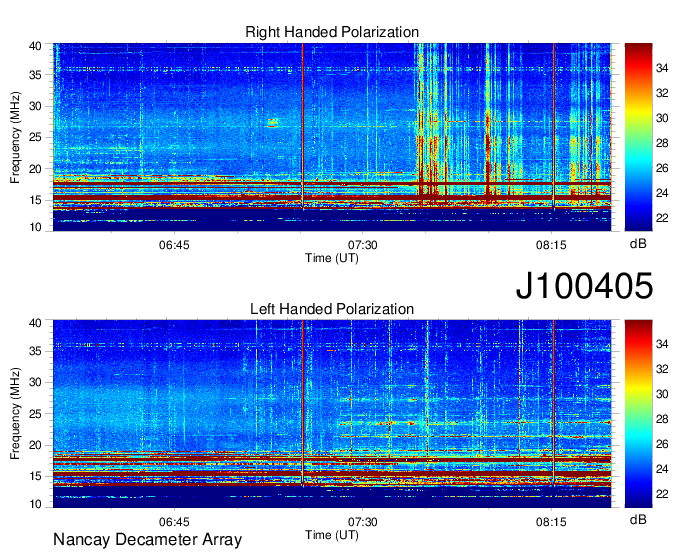This screenshot has height=552, width=680.
Task: Click the 08:15 tick of top plot
Action: click(x=551, y=245)
